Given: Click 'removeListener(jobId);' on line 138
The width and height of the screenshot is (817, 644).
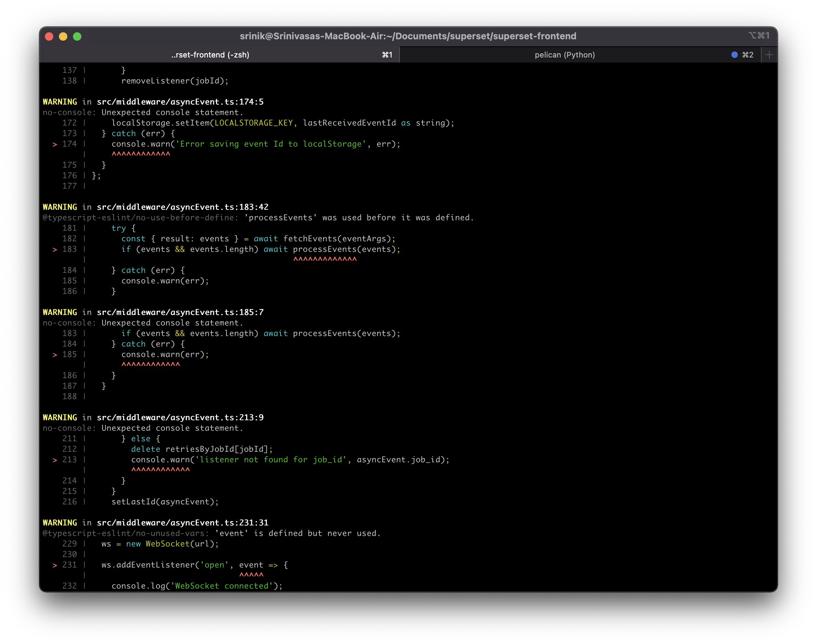Looking at the screenshot, I should point(175,81).
